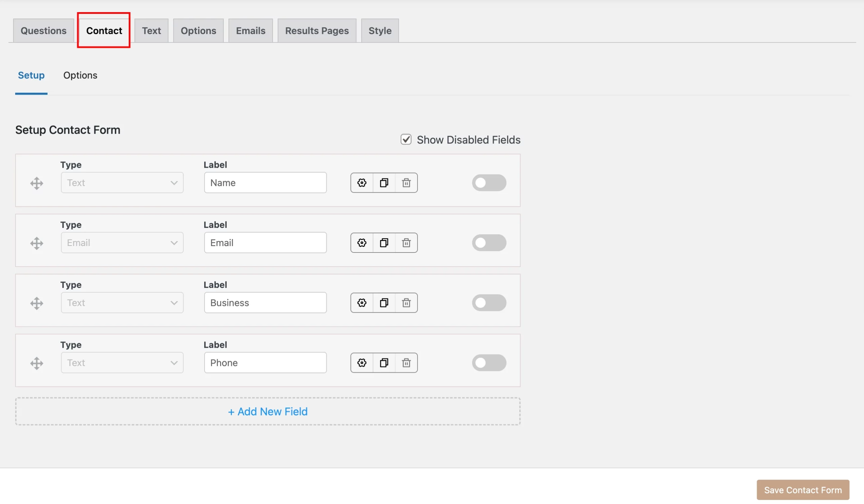The image size is (864, 504).
Task: Click the move handle of the Email row
Action: tap(37, 243)
